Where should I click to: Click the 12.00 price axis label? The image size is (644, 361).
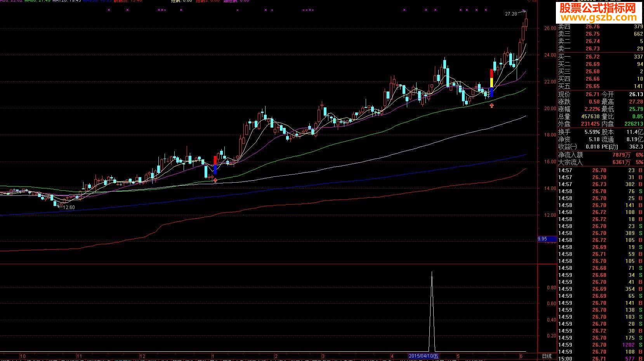click(550, 215)
